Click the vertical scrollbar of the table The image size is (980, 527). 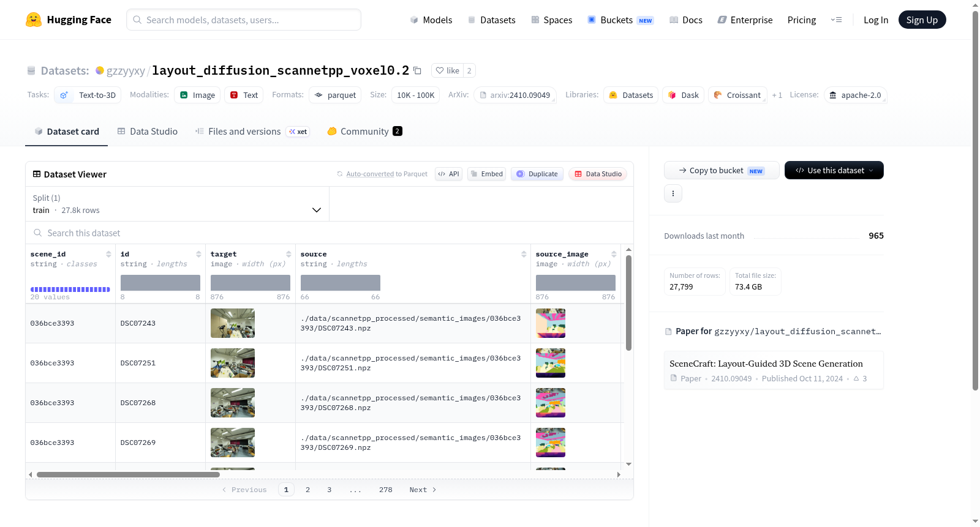pyautogui.click(x=628, y=303)
